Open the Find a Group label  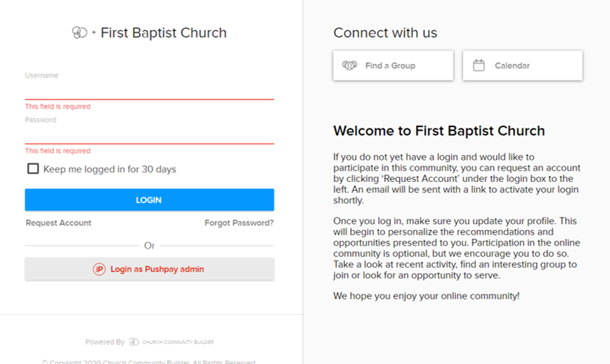coord(390,66)
